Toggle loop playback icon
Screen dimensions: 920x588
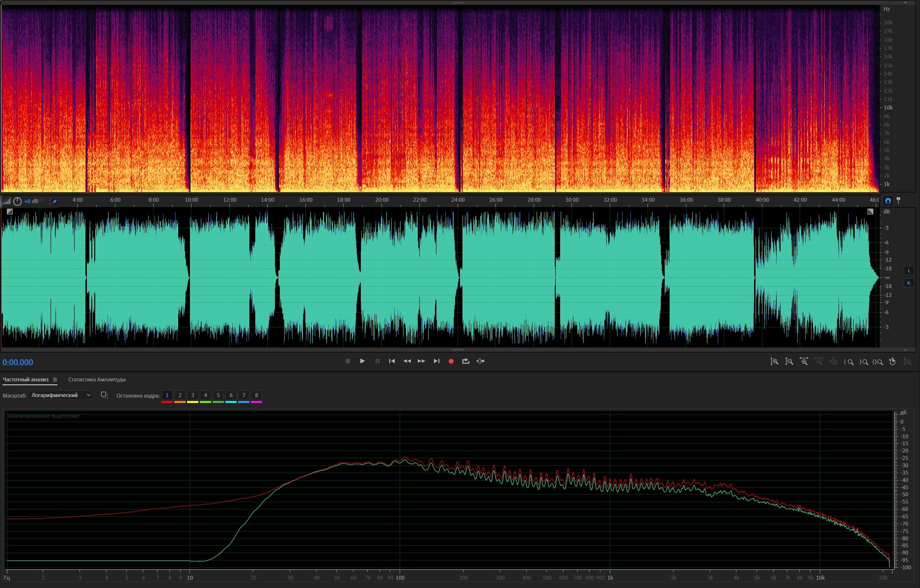(465, 361)
